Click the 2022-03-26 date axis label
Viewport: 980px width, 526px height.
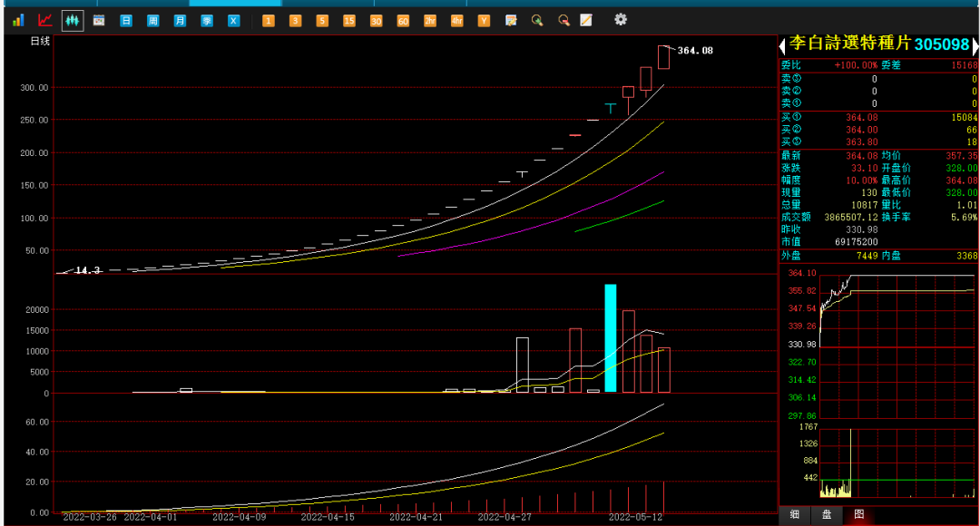[89, 517]
